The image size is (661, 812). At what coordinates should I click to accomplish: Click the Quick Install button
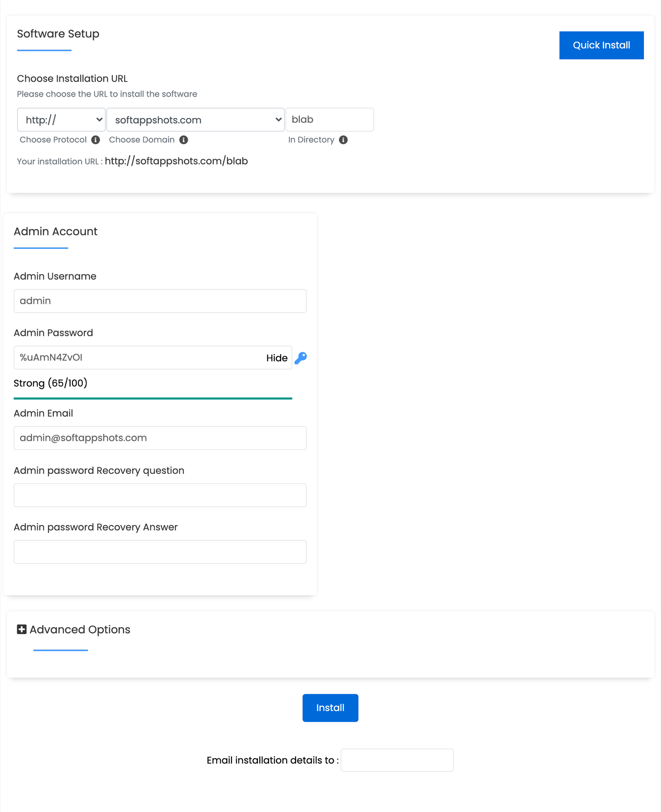[x=601, y=45]
